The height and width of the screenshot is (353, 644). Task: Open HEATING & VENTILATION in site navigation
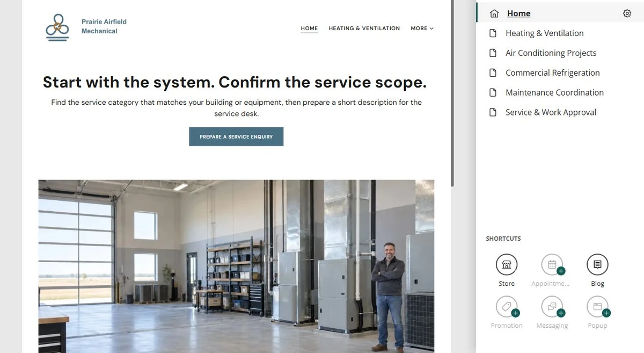tap(364, 28)
